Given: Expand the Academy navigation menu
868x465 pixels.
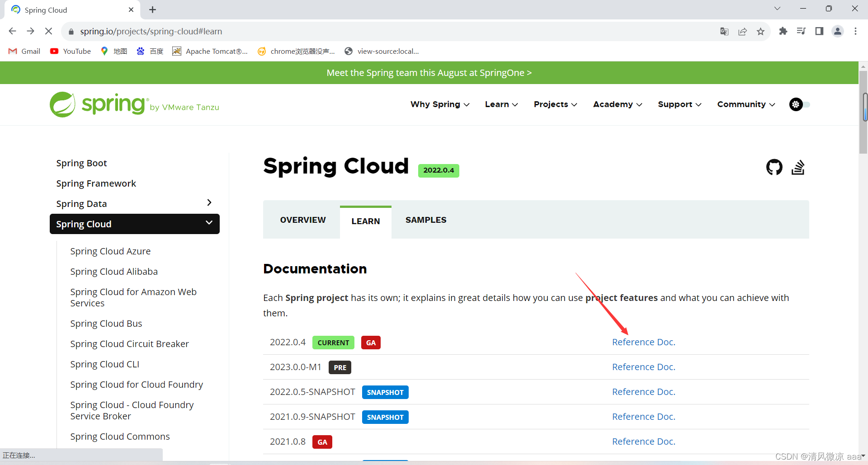Looking at the screenshot, I should point(618,104).
